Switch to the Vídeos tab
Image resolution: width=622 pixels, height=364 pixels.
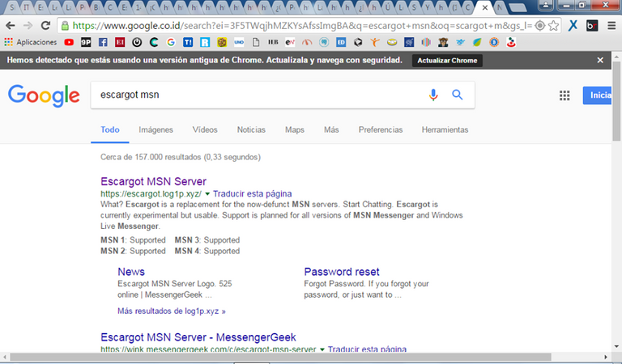point(205,130)
